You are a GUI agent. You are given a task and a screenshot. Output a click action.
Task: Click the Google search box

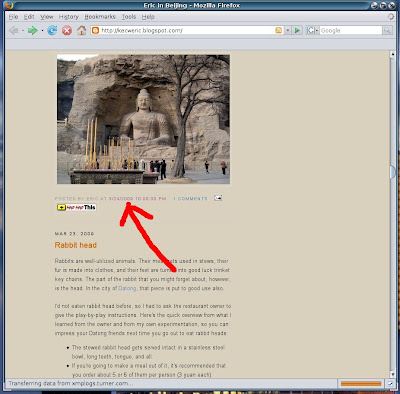(x=351, y=31)
